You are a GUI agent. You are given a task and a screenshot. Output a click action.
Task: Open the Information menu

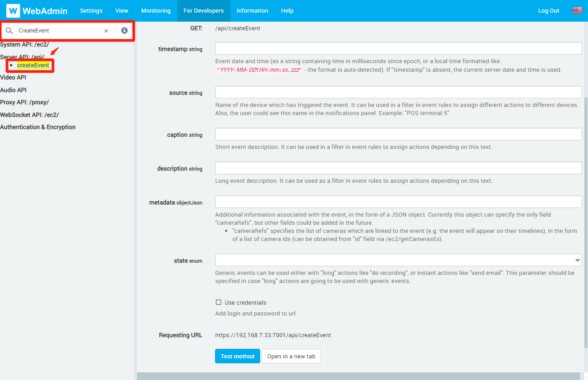coord(253,10)
